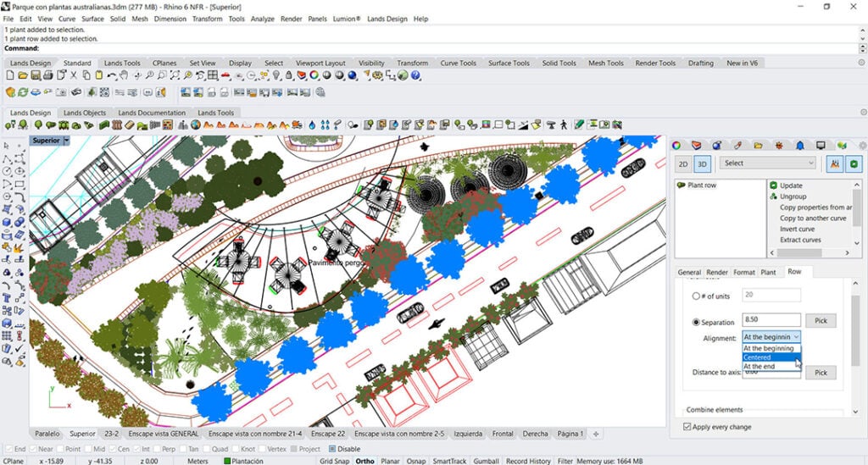Click the New file icon in Standard toolbar
Screen dimensions: 868x465
click(x=10, y=75)
